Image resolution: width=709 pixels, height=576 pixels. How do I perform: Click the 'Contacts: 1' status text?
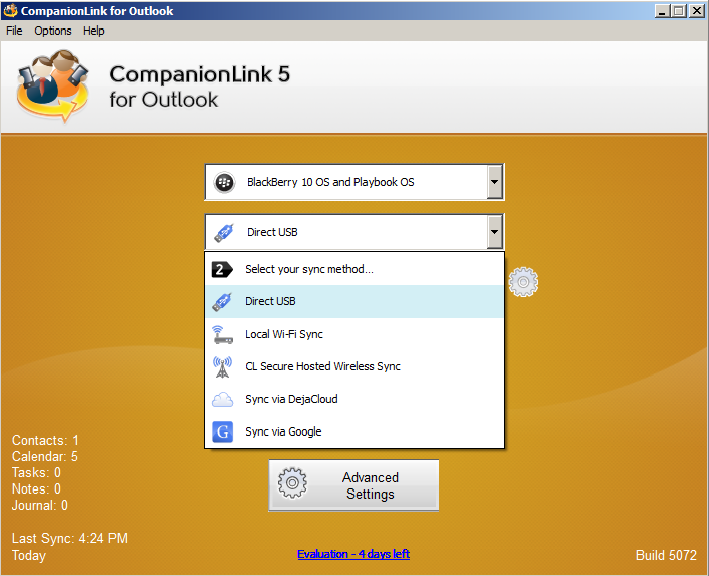click(x=45, y=440)
